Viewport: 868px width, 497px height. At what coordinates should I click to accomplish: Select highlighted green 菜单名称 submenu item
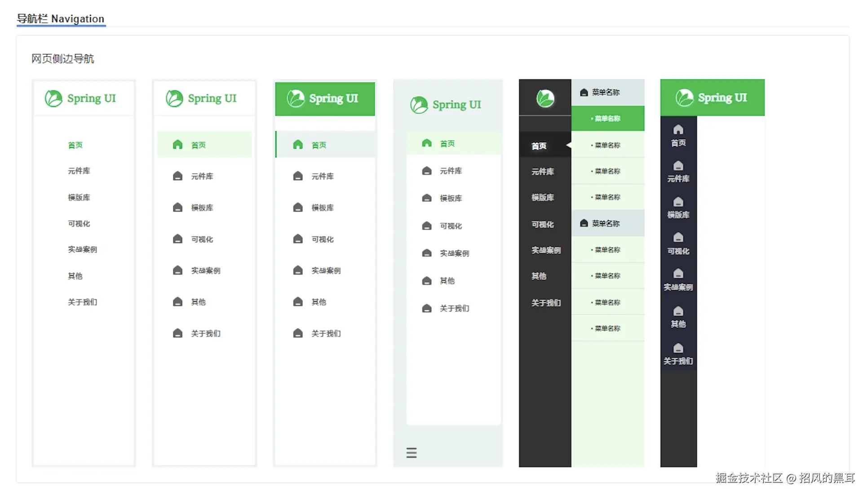pos(607,119)
